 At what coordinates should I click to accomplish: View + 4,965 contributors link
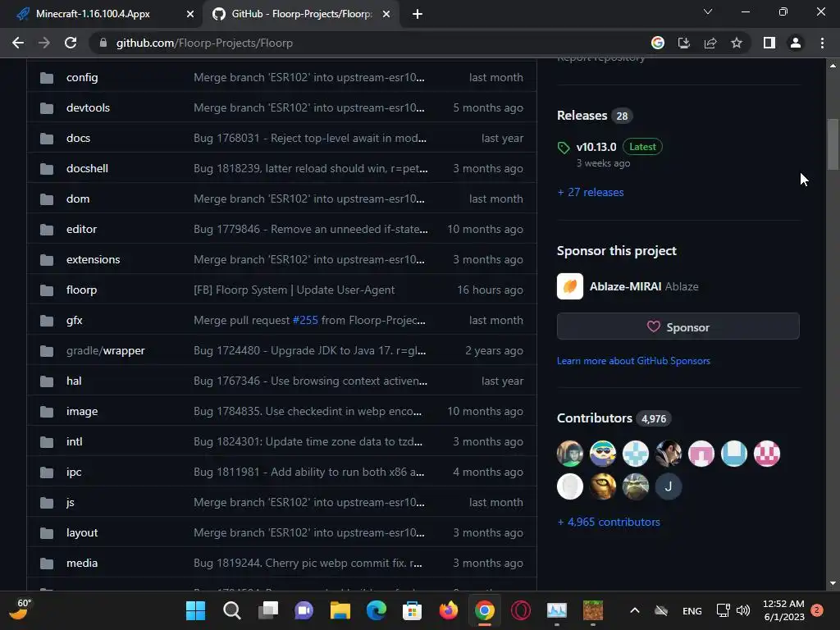tap(609, 522)
